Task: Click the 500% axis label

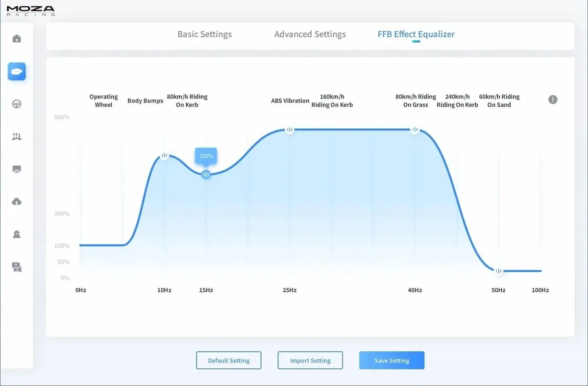Action: (x=62, y=117)
